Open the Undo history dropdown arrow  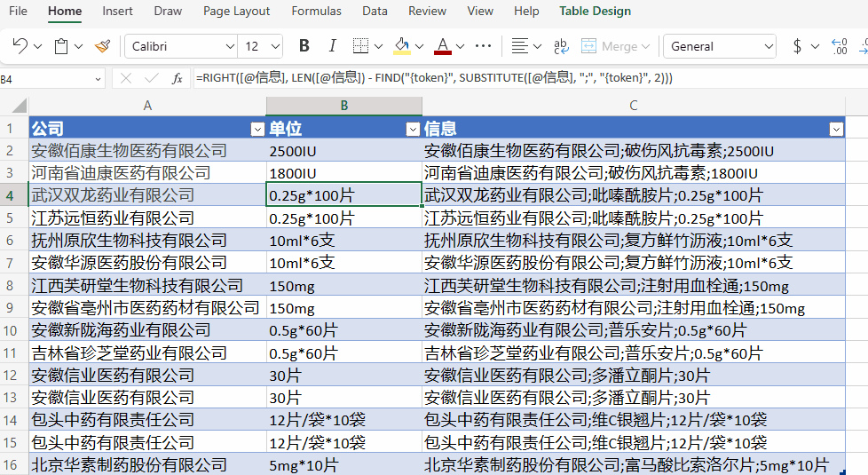37,46
